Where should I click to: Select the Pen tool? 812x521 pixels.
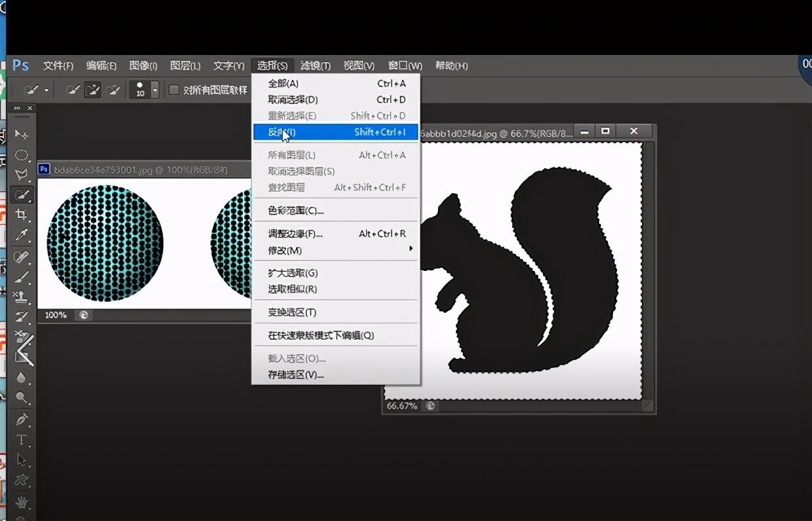pos(22,419)
